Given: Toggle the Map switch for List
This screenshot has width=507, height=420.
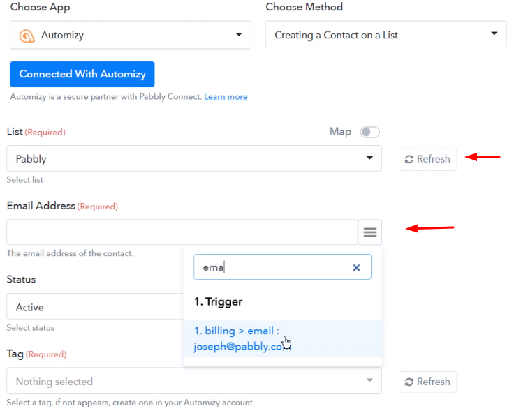Looking at the screenshot, I should click(x=370, y=132).
